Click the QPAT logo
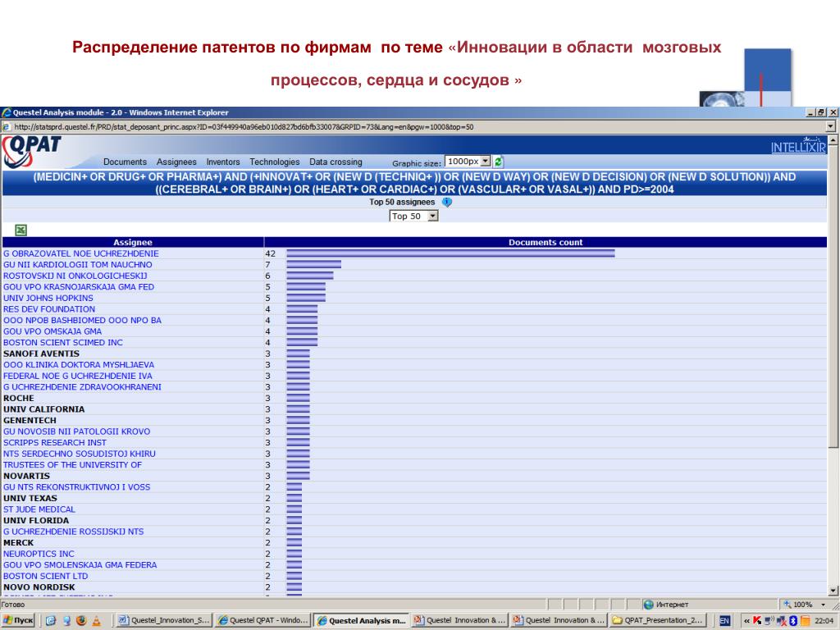The height and width of the screenshot is (630, 840). 32,151
